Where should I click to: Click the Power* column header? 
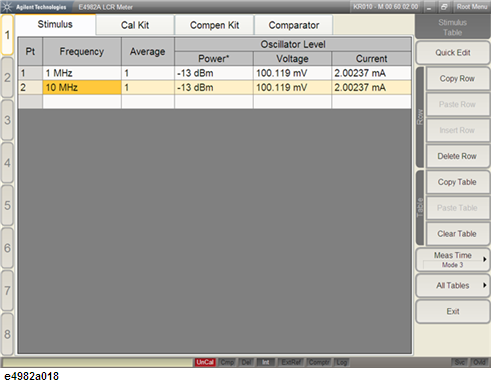(214, 59)
